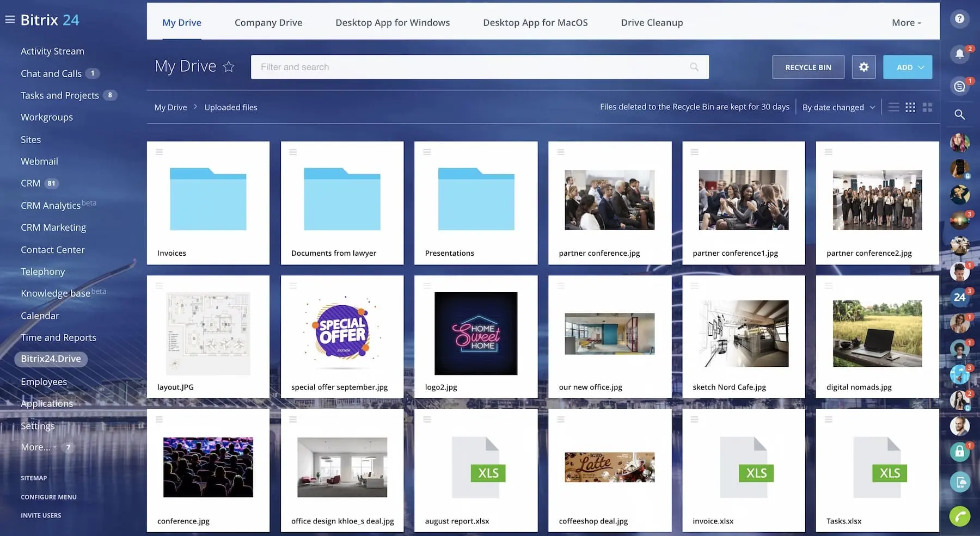Click the lock icon in right sidebar
The image size is (980, 536).
[x=959, y=451]
